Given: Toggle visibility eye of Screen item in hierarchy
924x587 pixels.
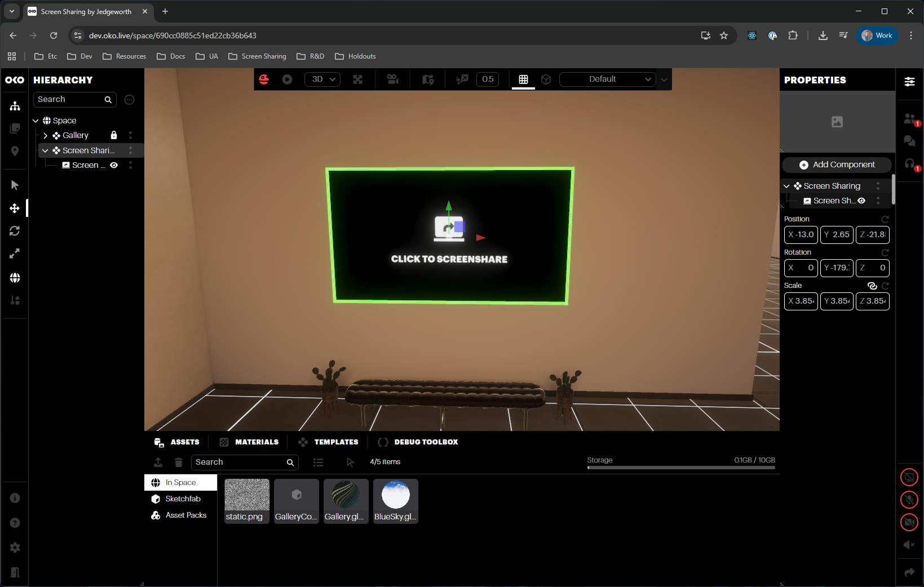Looking at the screenshot, I should pyautogui.click(x=114, y=165).
